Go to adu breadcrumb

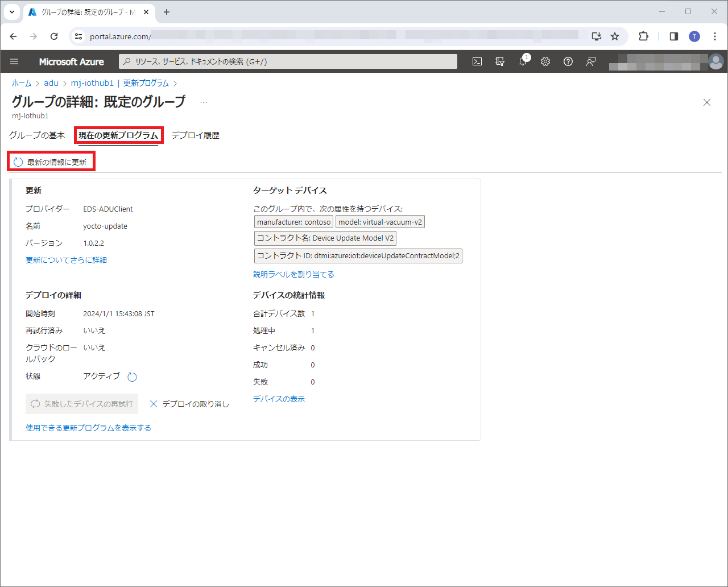[x=51, y=83]
